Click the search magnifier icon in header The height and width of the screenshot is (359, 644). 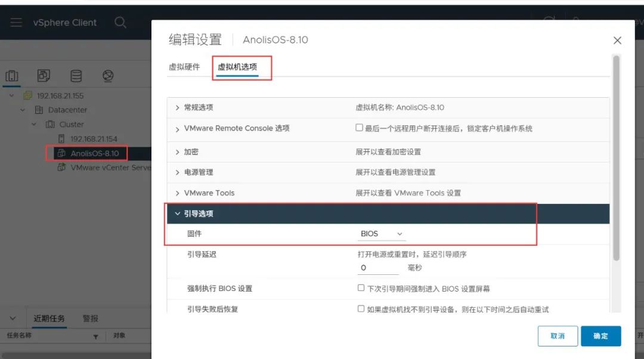pyautogui.click(x=120, y=22)
